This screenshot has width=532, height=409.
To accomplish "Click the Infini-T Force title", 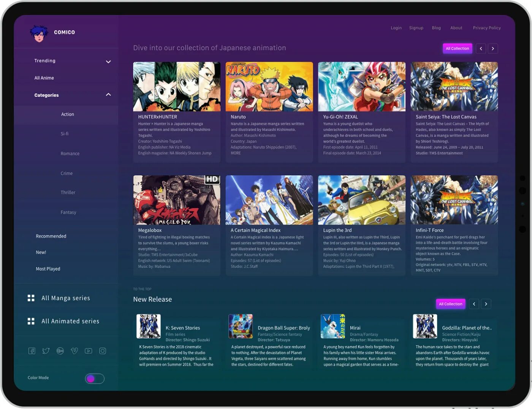I will click(x=430, y=230).
